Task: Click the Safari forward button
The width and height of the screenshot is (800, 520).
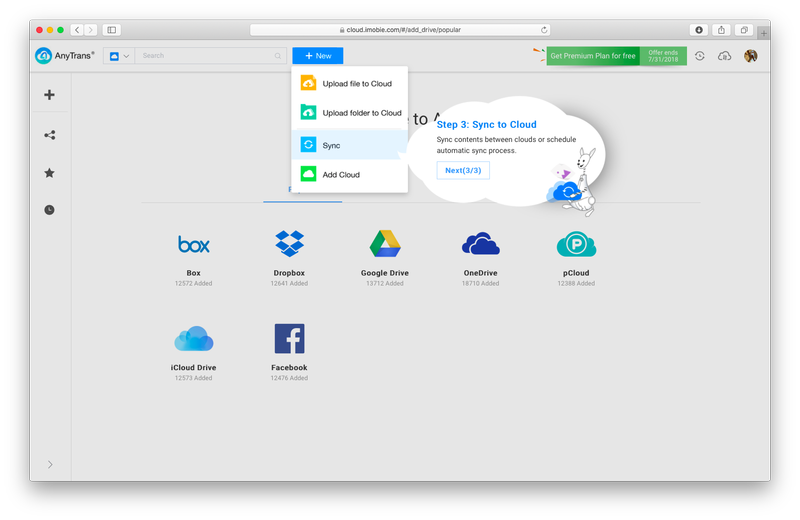Action: coord(91,30)
